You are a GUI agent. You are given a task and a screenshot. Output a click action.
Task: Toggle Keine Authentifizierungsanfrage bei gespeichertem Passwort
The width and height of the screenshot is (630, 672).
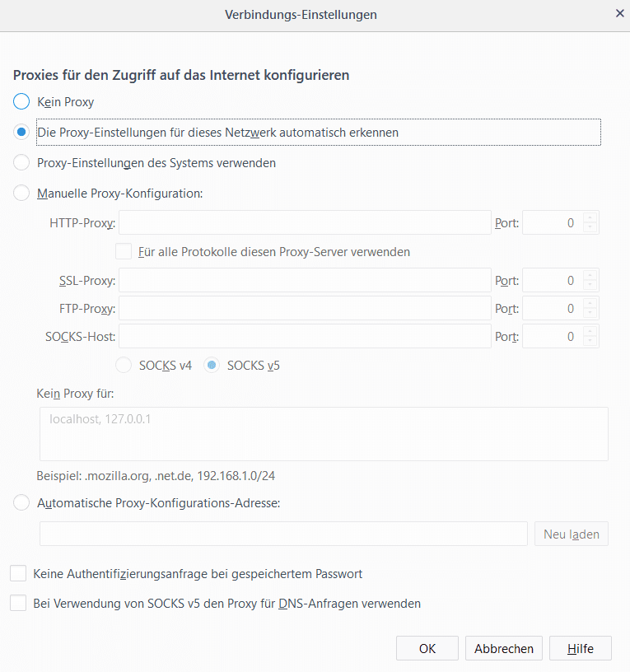[17, 573]
